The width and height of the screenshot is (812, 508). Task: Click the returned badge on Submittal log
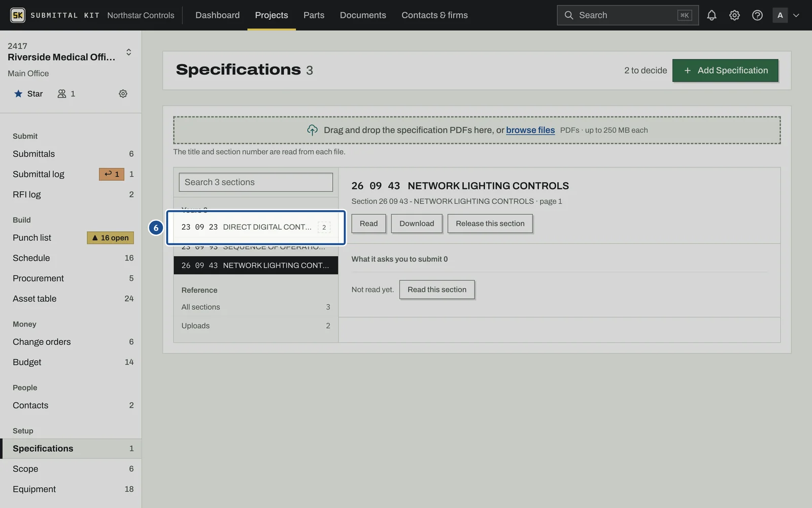(112, 174)
